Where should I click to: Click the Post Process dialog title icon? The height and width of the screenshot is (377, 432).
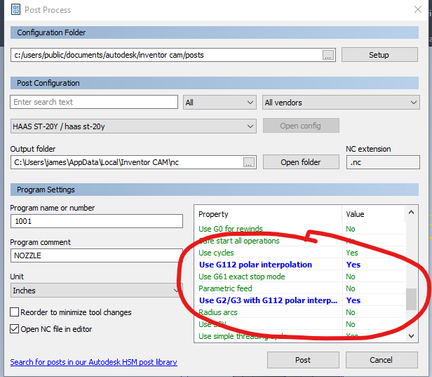[16, 10]
